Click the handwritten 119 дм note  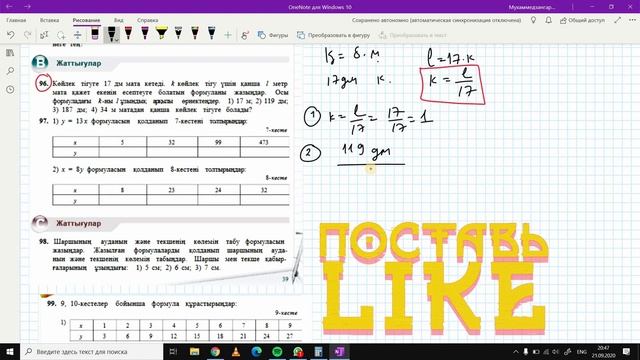(x=367, y=150)
